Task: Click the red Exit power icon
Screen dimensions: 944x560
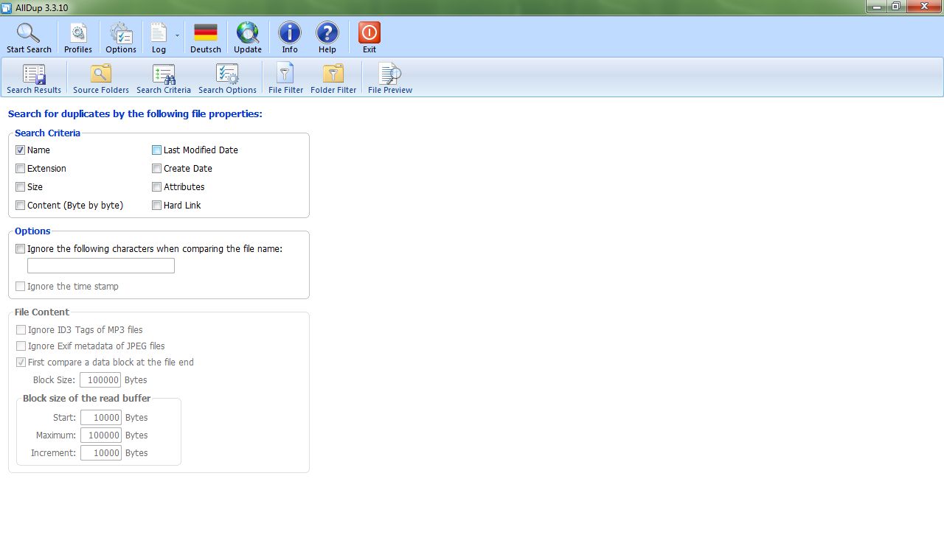Action: [x=369, y=33]
